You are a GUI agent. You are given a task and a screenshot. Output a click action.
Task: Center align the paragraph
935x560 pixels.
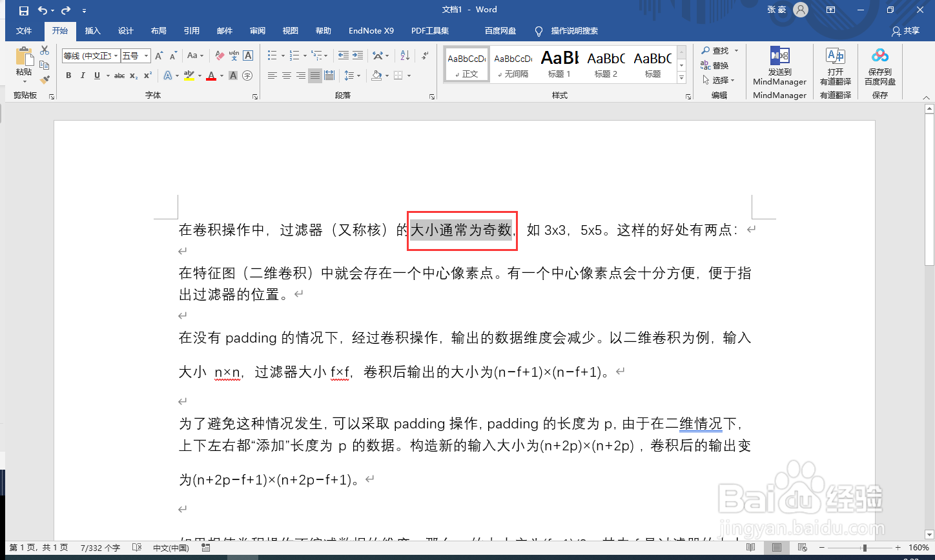pos(287,75)
